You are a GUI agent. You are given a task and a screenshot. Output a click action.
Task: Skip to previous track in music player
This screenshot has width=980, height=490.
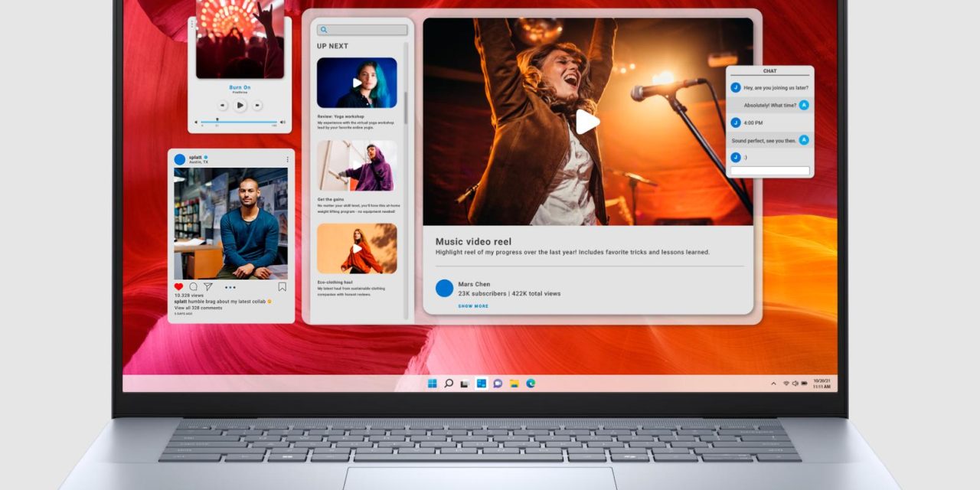[223, 106]
